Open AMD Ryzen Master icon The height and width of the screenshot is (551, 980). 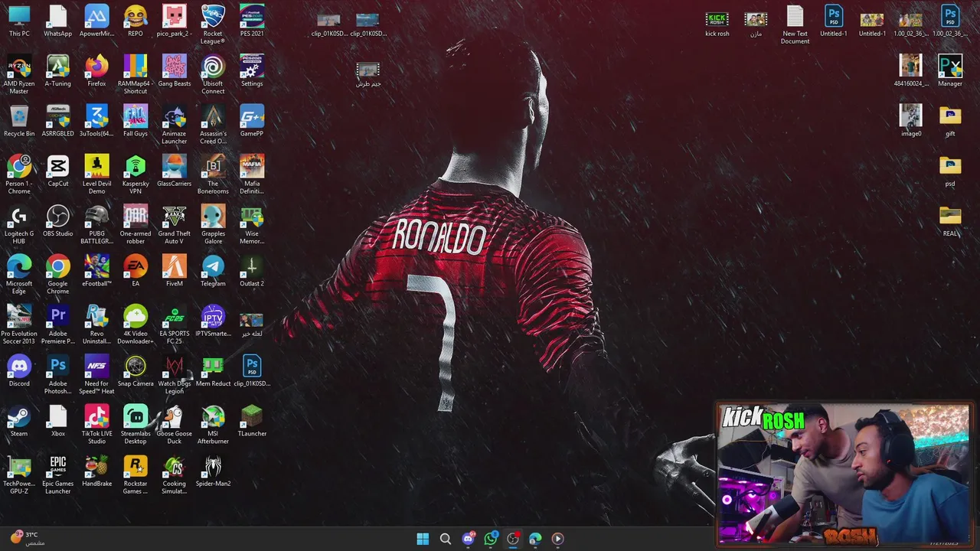[x=19, y=74]
